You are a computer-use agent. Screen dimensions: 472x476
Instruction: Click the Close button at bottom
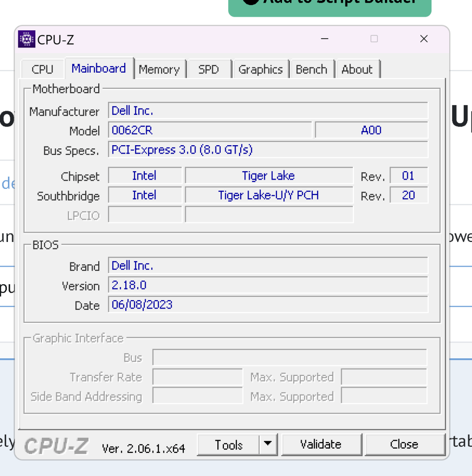click(x=404, y=445)
